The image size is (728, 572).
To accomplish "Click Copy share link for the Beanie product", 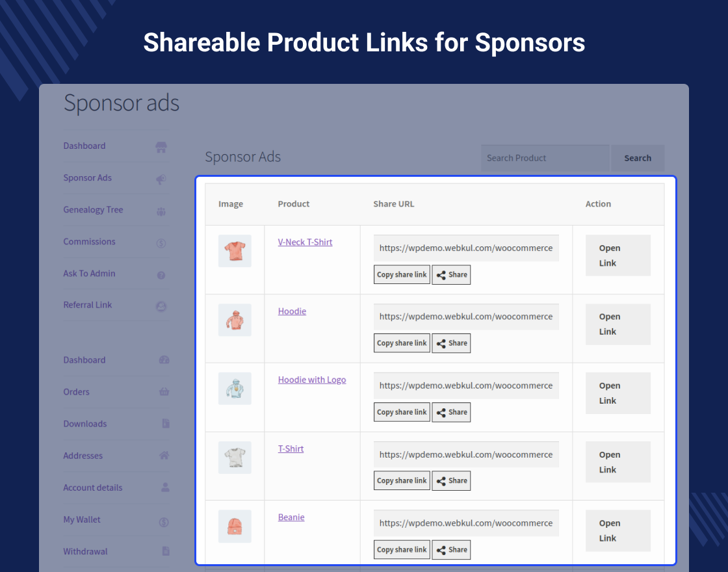I will (401, 549).
